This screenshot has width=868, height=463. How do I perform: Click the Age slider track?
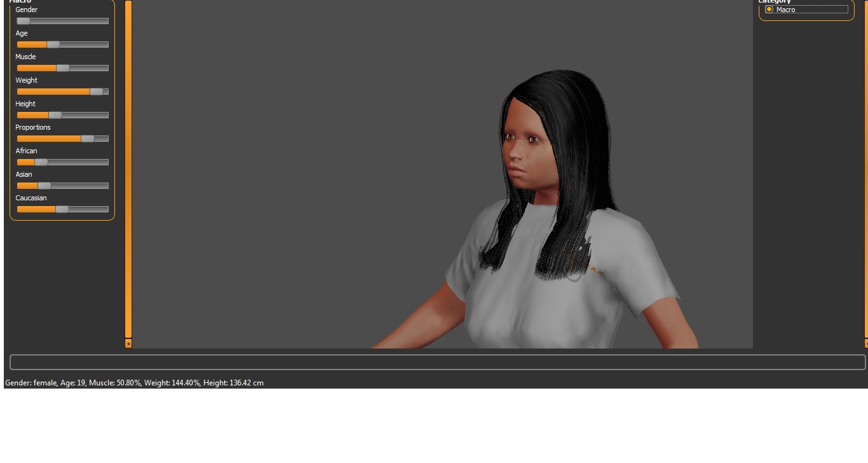(x=62, y=45)
